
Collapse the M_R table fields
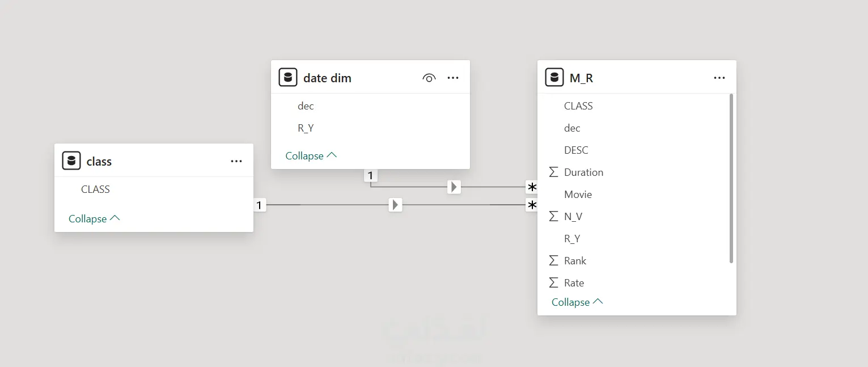[577, 302]
